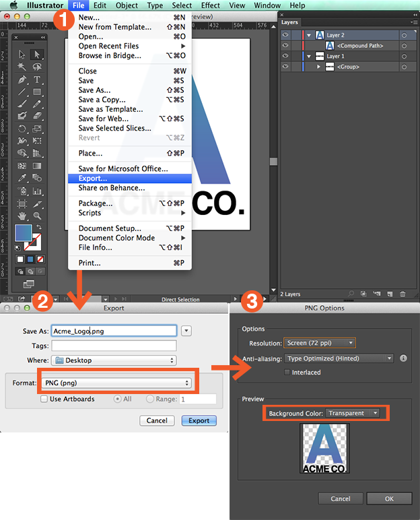Open the Resolution Screen (72 ppi) dropdown
420x520 pixels.
(320, 343)
